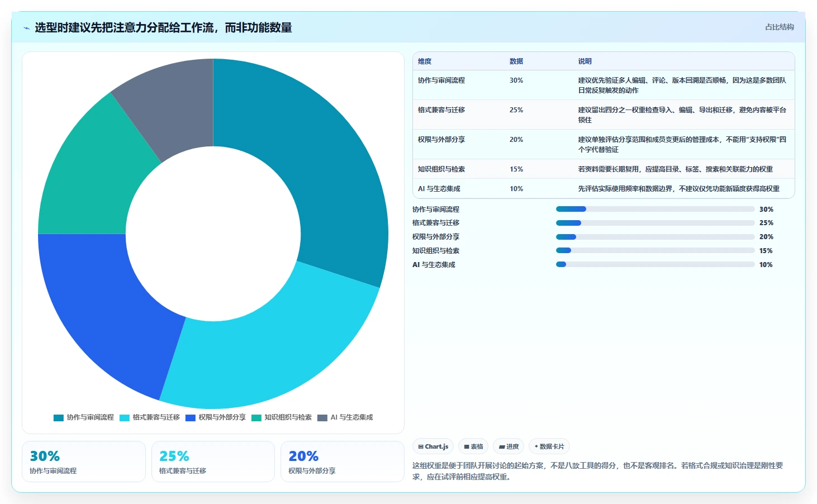
Task: Click the 权限与外部分享 progress bar
Action: (655, 237)
